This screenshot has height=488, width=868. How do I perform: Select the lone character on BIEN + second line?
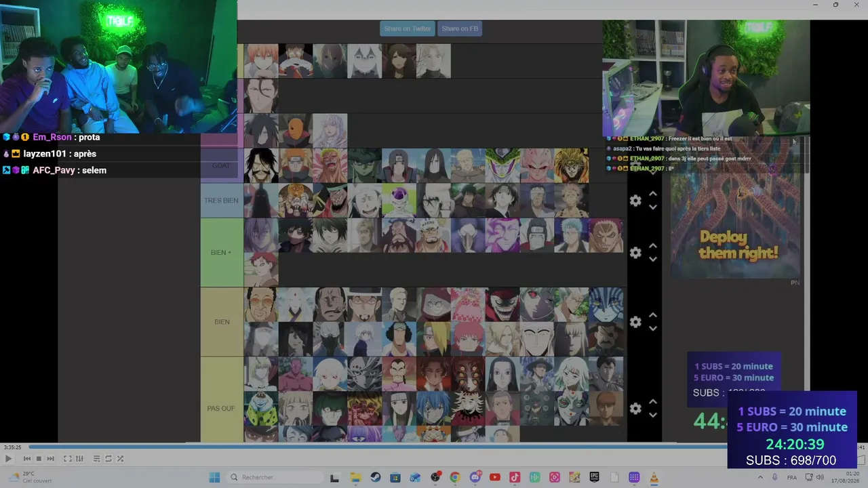261,270
